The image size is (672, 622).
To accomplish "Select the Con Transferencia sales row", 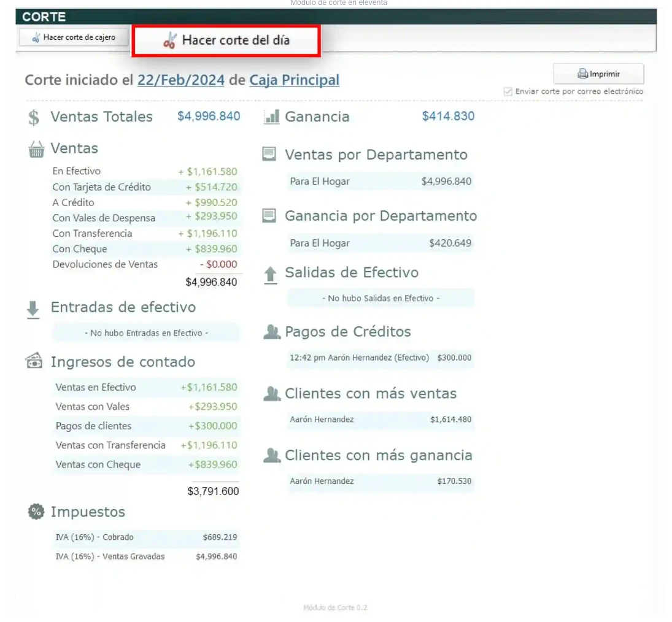I will (145, 234).
